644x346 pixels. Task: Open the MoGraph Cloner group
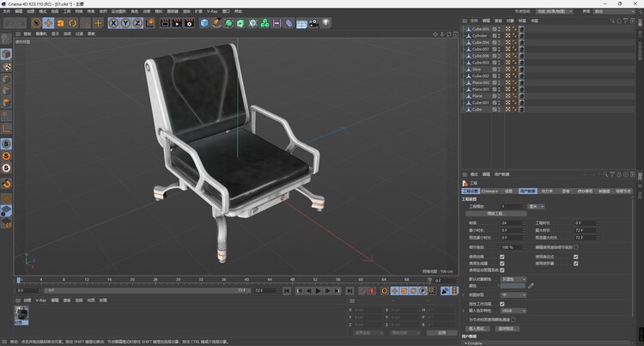[x=253, y=23]
